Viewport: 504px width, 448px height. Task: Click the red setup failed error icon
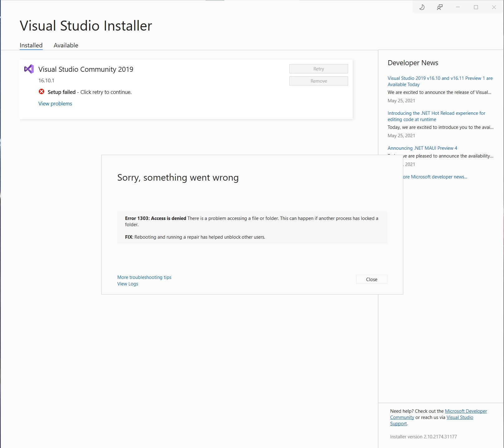[x=41, y=92]
